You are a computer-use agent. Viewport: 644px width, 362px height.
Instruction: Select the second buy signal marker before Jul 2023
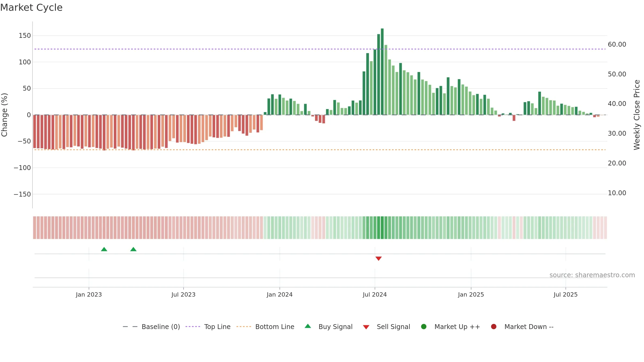tap(133, 249)
